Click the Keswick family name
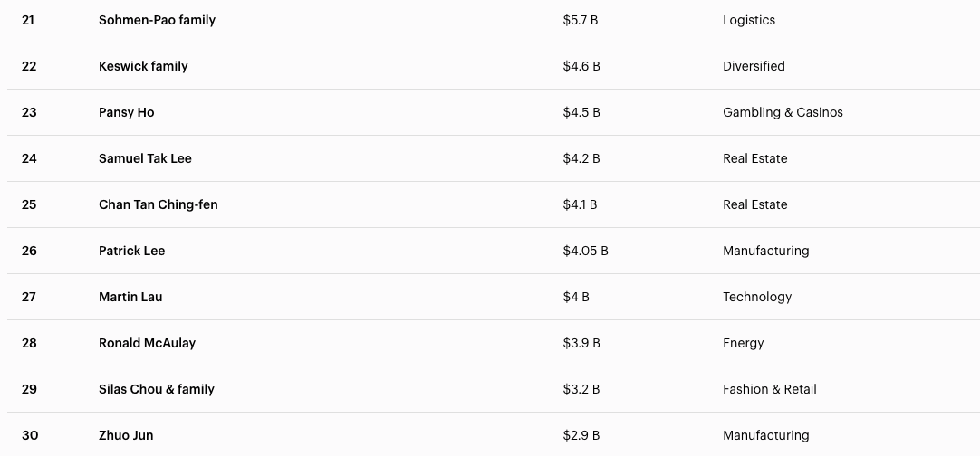 click(143, 66)
